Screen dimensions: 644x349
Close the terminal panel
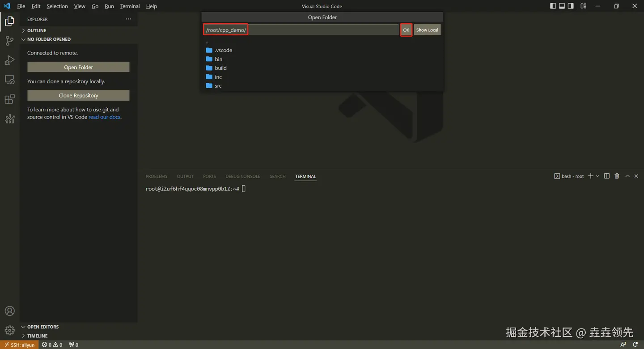click(636, 176)
